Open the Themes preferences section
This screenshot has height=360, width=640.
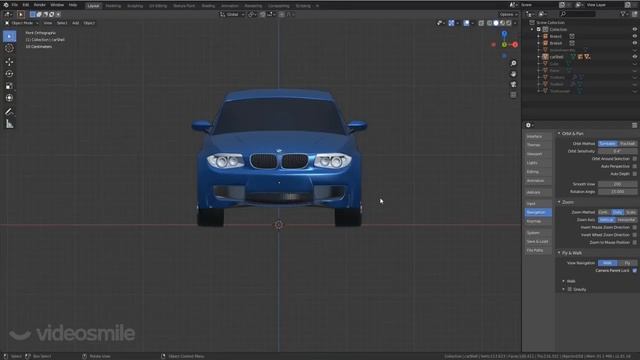coord(538,145)
